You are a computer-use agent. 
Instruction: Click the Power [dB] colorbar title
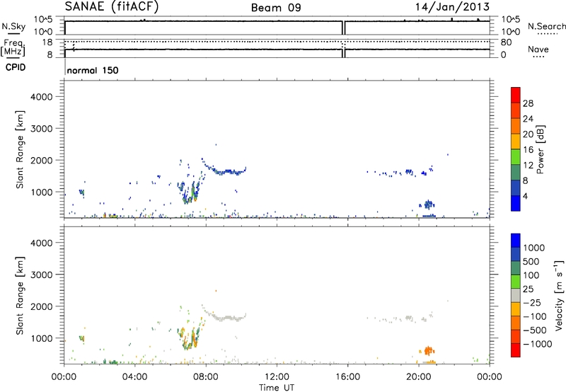tap(540, 149)
